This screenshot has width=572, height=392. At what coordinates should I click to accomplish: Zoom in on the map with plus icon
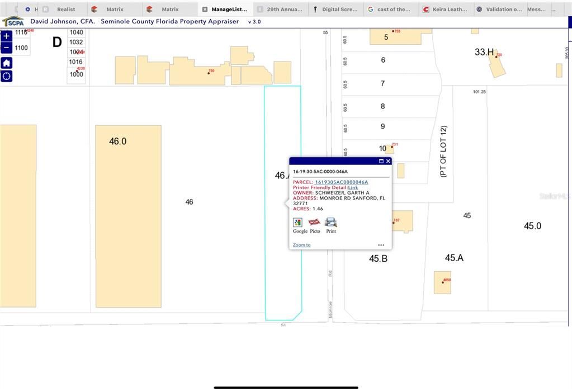tap(6, 35)
